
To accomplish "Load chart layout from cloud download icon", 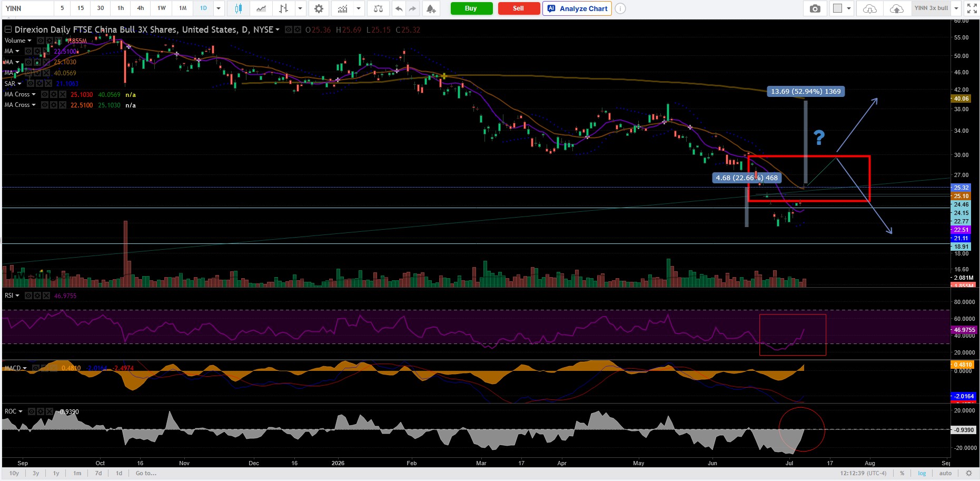I will click(870, 8).
